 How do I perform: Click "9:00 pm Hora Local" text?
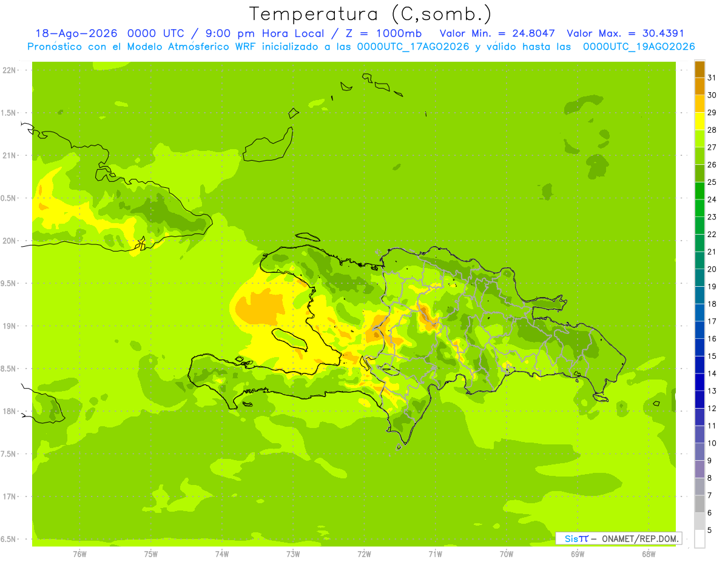265,33
